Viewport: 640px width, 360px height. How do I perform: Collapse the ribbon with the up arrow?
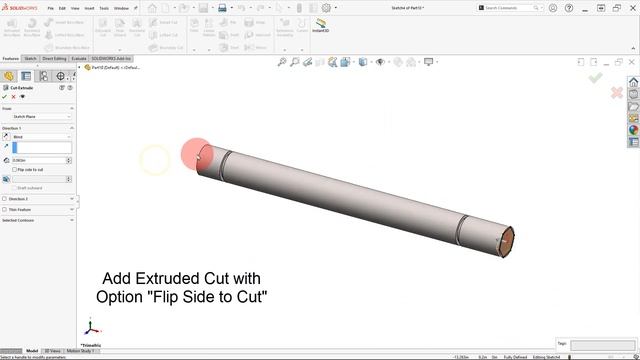click(633, 49)
